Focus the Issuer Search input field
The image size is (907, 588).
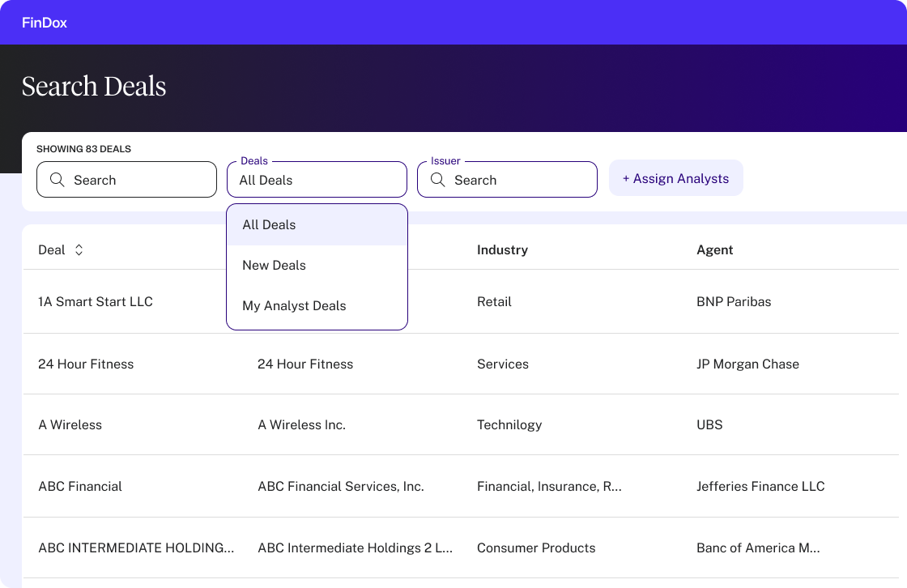518,180
